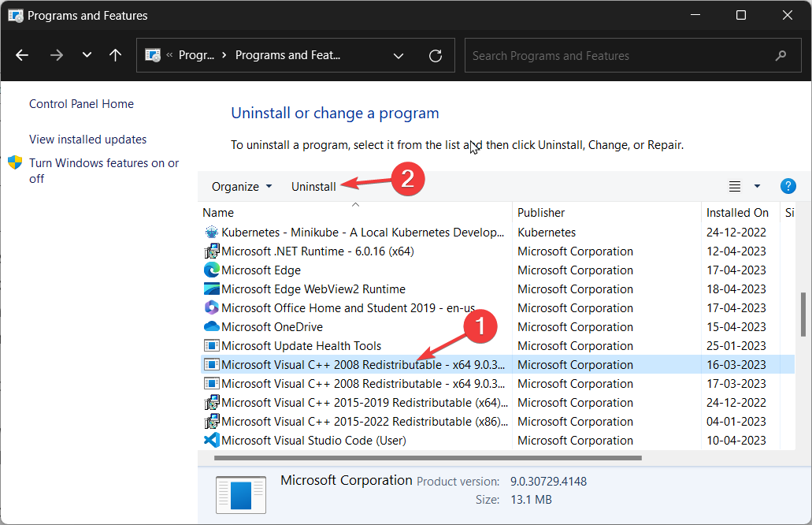Click the Programs and Features title bar icon
812x525 pixels.
coord(16,16)
